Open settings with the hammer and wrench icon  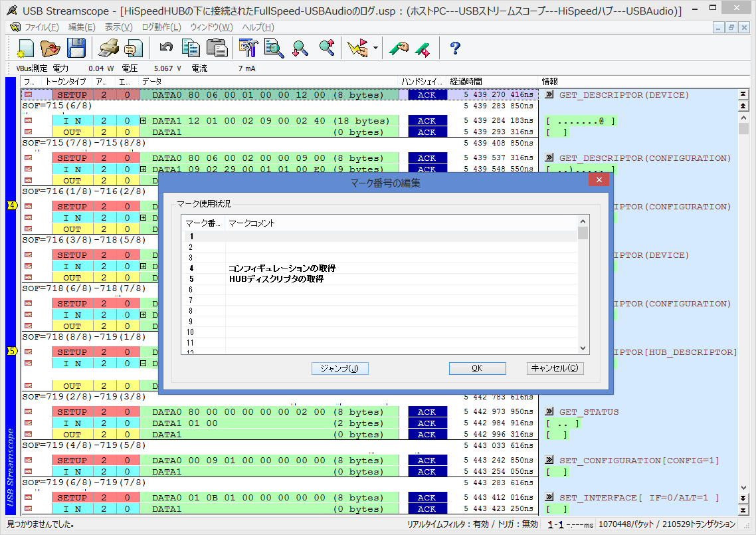pyautogui.click(x=248, y=49)
